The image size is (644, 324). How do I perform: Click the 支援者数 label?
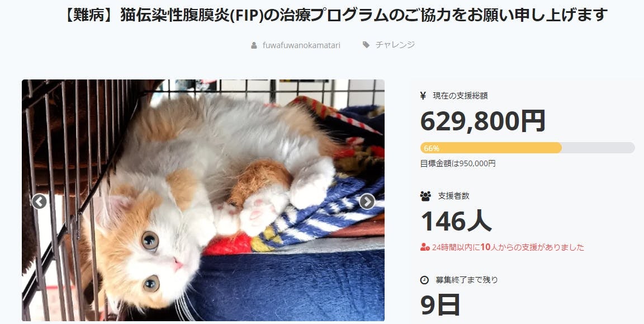click(454, 196)
